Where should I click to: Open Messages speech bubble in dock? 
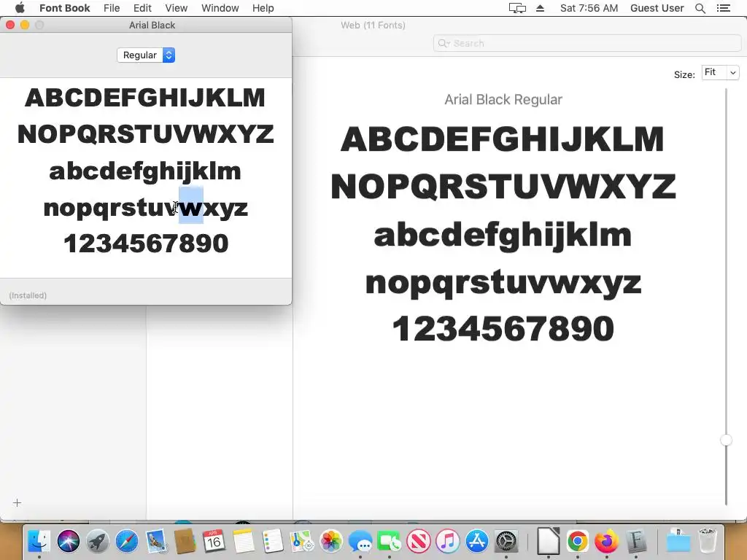[x=360, y=541]
